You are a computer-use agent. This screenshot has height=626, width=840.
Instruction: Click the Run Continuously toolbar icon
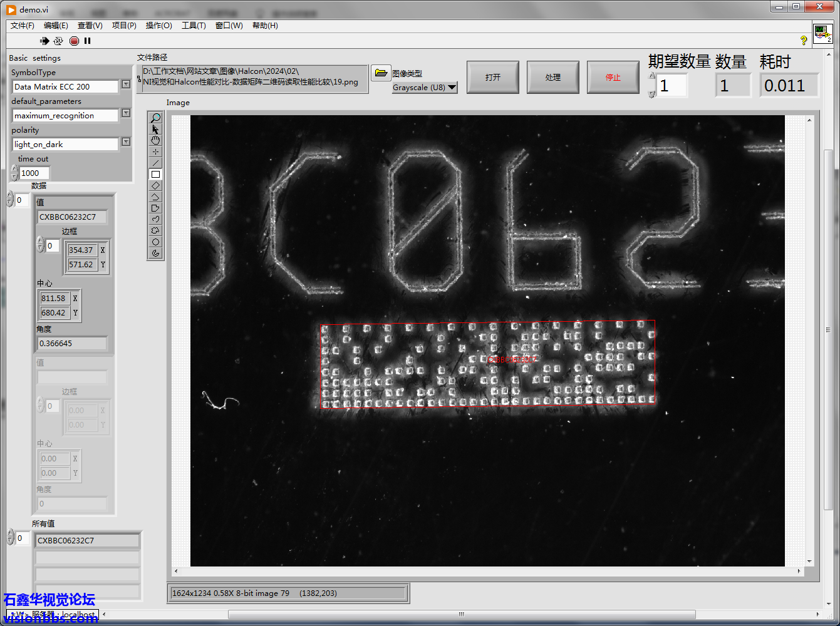[x=58, y=41]
